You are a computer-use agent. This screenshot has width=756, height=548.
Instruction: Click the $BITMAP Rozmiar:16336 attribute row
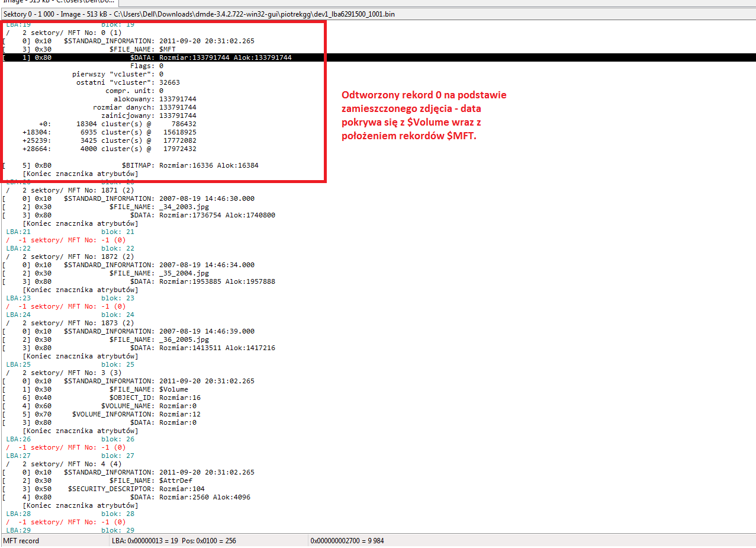[x=131, y=165]
